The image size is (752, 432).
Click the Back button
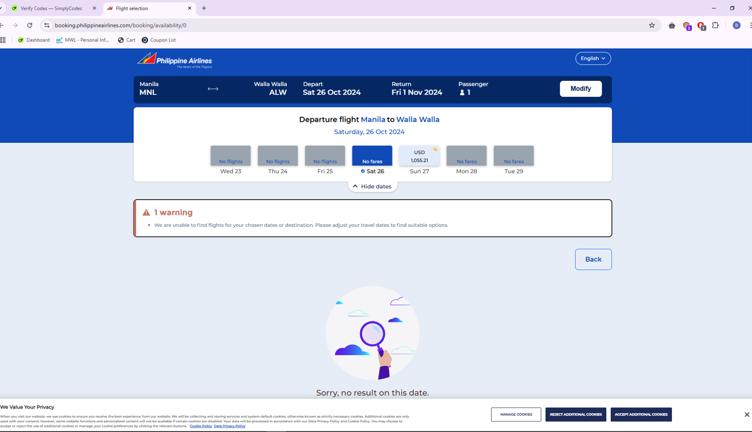pyautogui.click(x=593, y=259)
